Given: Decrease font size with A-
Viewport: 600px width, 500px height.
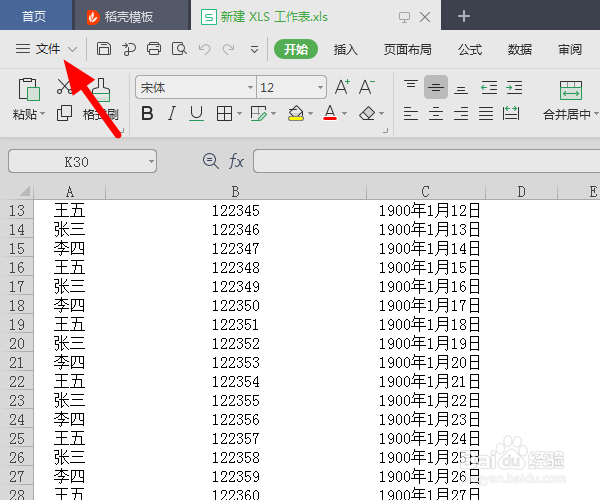Looking at the screenshot, I should 366,87.
